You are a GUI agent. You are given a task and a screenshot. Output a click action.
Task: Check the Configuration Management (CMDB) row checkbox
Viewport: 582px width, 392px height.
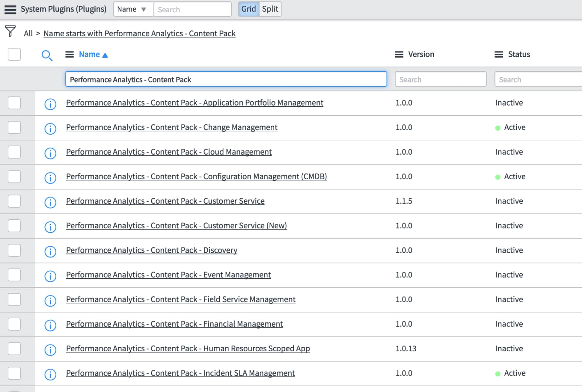point(14,177)
